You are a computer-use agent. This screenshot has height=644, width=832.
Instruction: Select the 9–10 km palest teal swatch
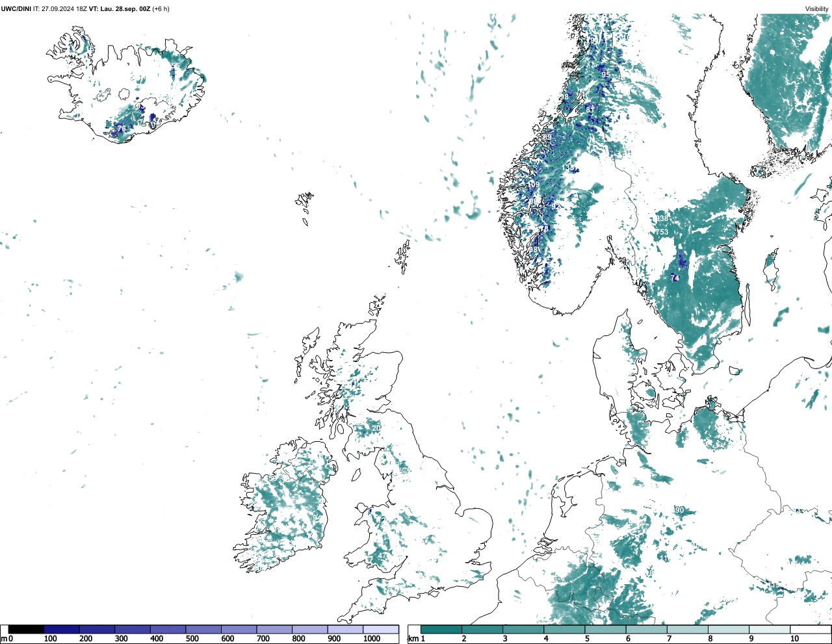pyautogui.click(x=769, y=629)
